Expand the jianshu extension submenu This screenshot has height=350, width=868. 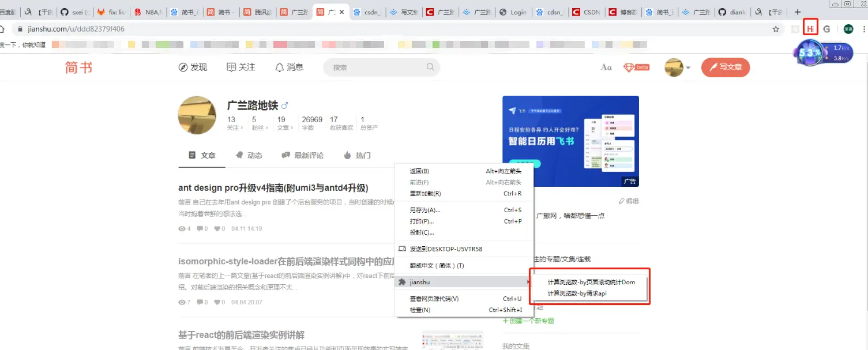pyautogui.click(x=464, y=282)
